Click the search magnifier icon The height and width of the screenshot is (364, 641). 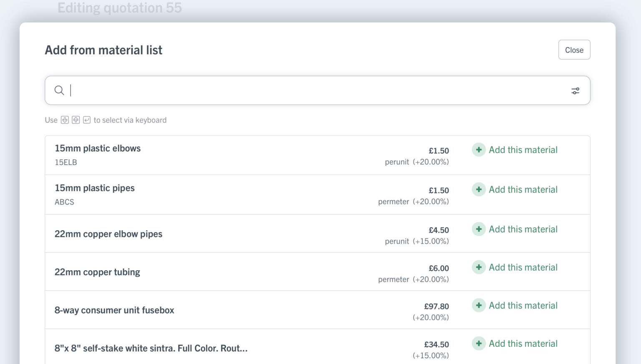[59, 90]
